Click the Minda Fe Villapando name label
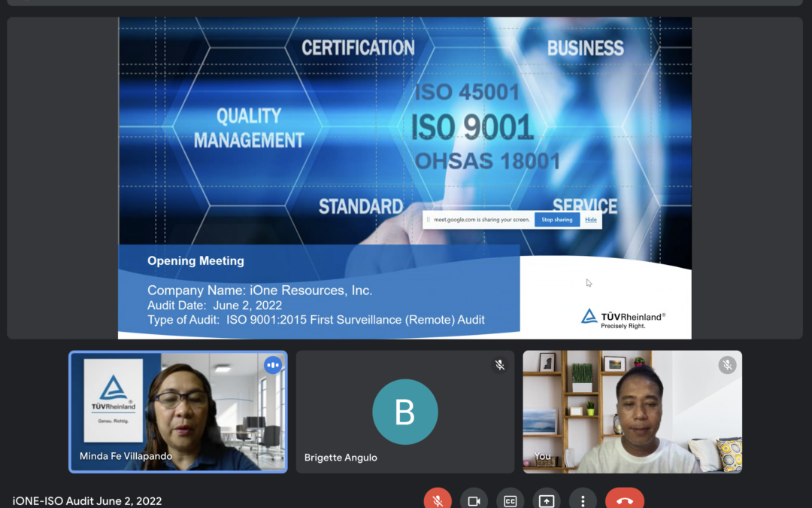The width and height of the screenshot is (812, 508). [x=126, y=456]
